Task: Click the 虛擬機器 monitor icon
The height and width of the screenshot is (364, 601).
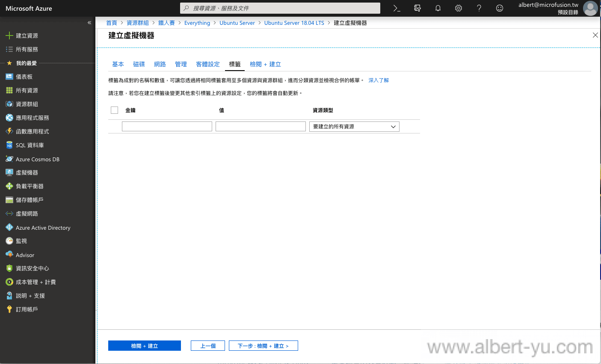Action: (x=9, y=172)
